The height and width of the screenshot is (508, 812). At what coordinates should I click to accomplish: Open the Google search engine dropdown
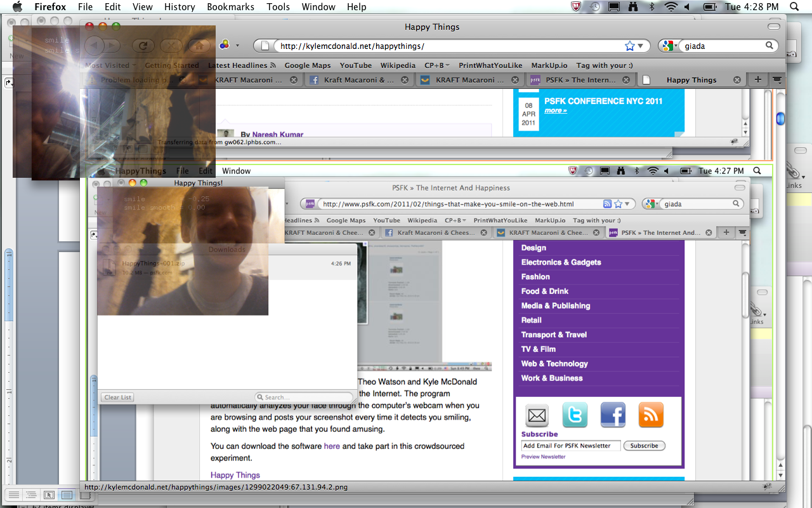(667, 46)
